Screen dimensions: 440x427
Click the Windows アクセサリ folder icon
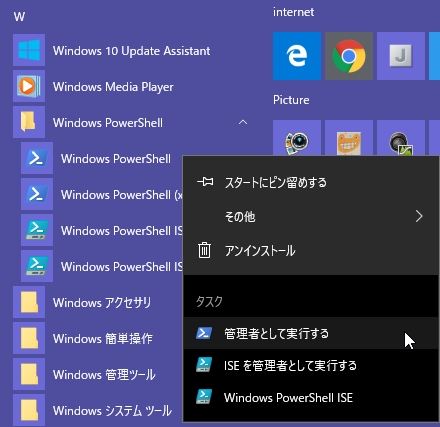tap(29, 302)
